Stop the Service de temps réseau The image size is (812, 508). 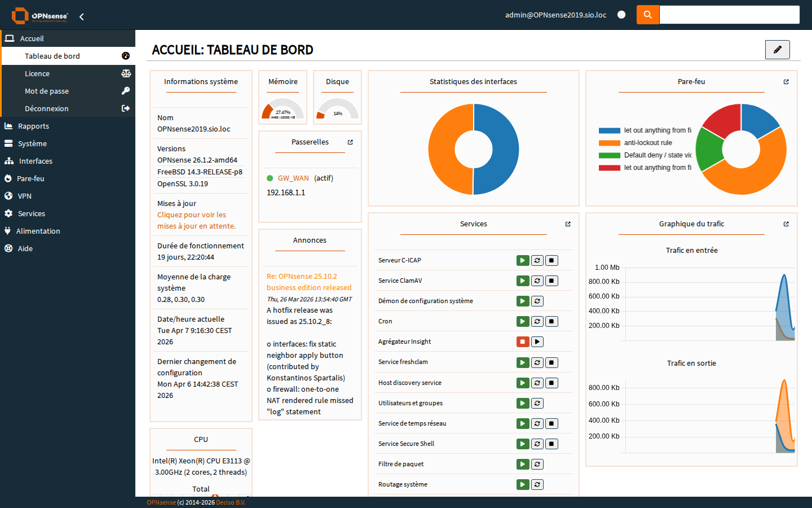click(x=552, y=423)
